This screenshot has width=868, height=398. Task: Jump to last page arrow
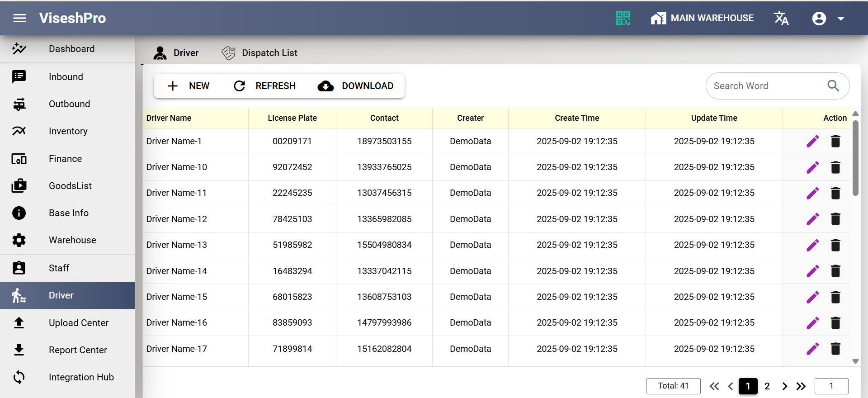(x=801, y=386)
